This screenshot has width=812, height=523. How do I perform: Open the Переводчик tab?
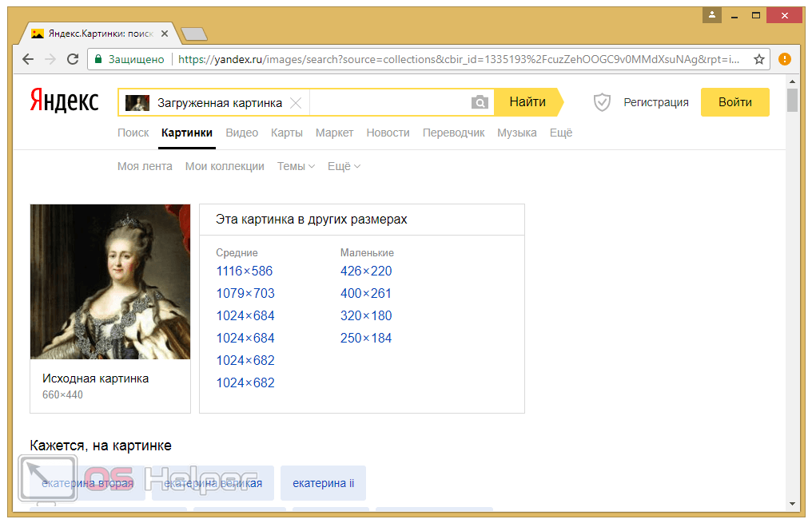click(454, 133)
